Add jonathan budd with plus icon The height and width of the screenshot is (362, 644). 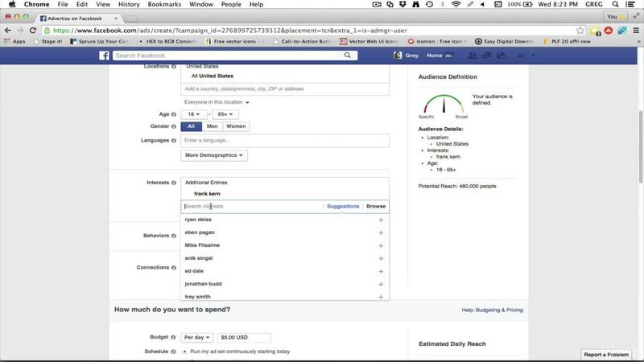tap(381, 284)
